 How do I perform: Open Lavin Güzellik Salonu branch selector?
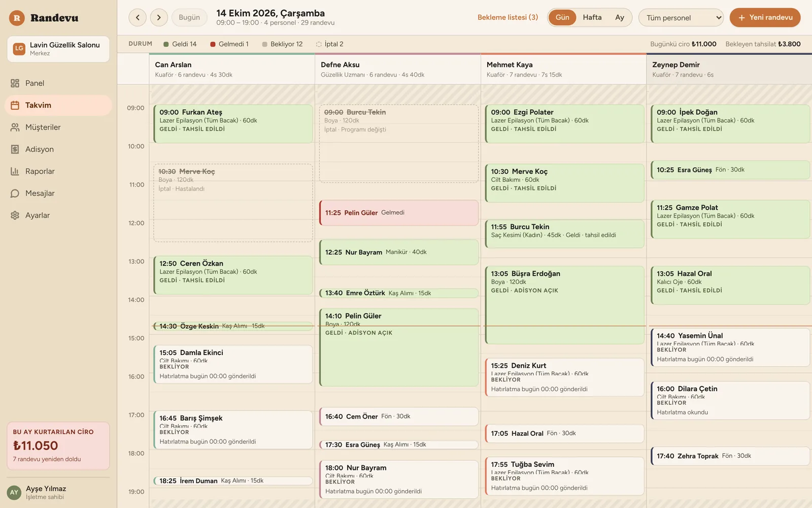(x=58, y=49)
